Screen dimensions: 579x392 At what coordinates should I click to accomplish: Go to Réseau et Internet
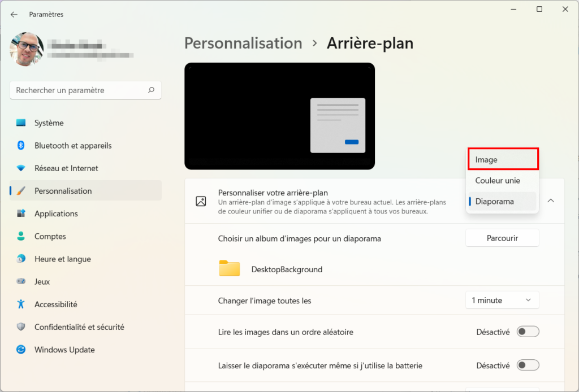click(x=86, y=168)
